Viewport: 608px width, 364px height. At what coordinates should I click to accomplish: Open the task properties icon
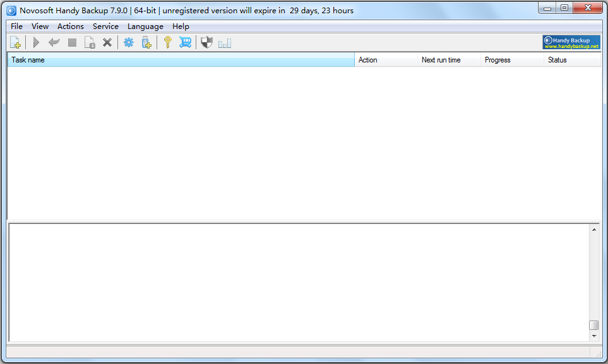tap(89, 42)
